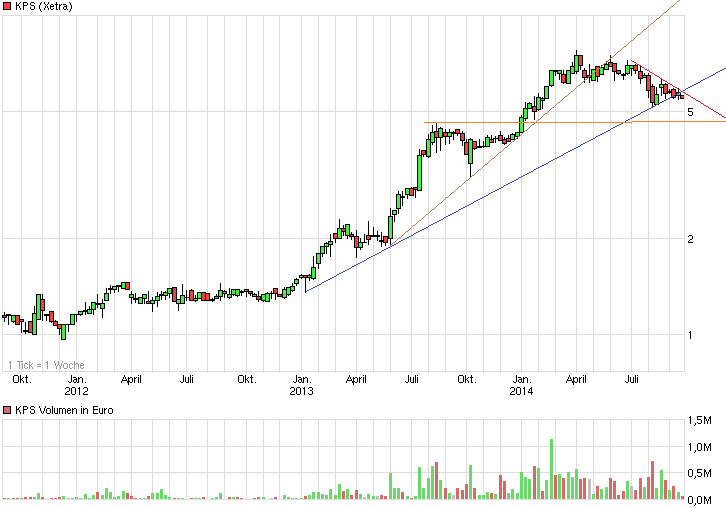Click the red square beside KPS Volumen

pyautogui.click(x=7, y=411)
